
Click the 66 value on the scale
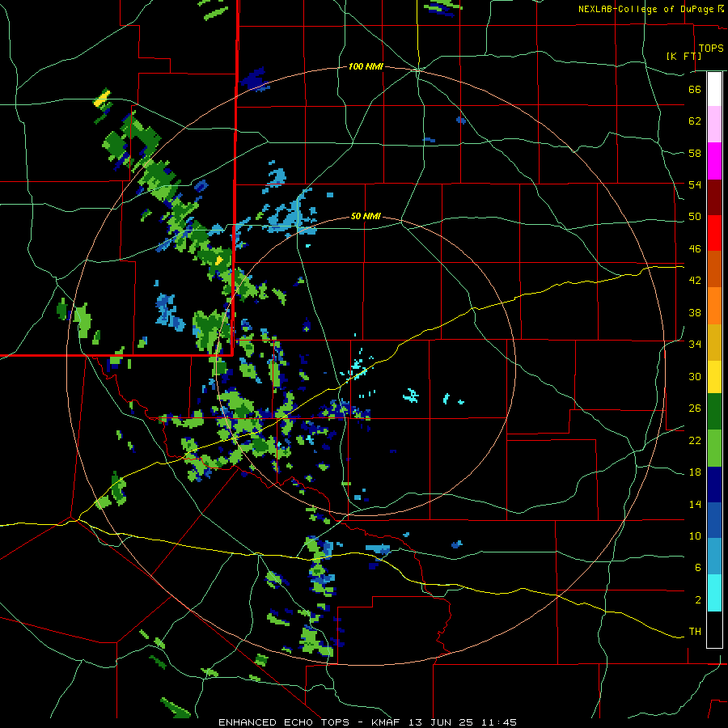[695, 89]
